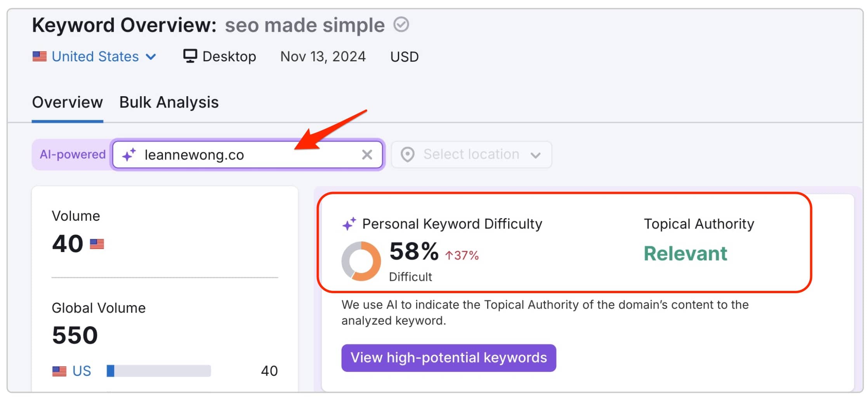Image resolution: width=868 pixels, height=401 pixels.
Task: Select the Overview tab
Action: tap(67, 102)
